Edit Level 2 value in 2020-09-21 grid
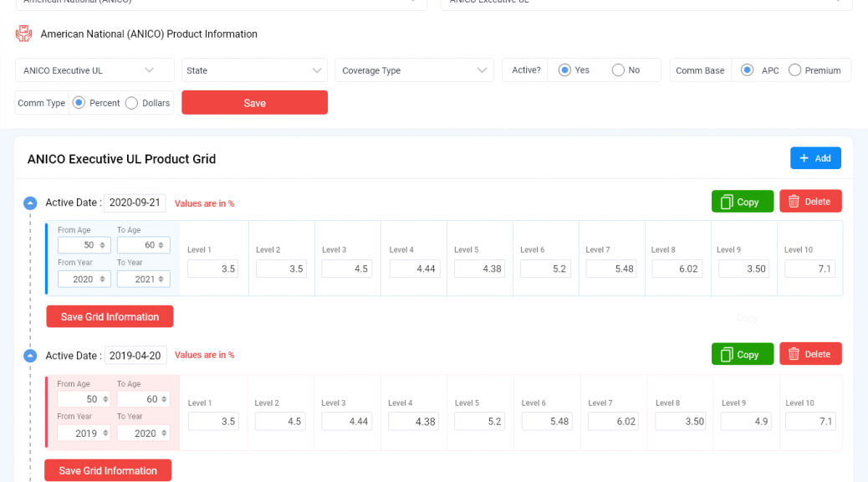The image size is (868, 482). (281, 269)
